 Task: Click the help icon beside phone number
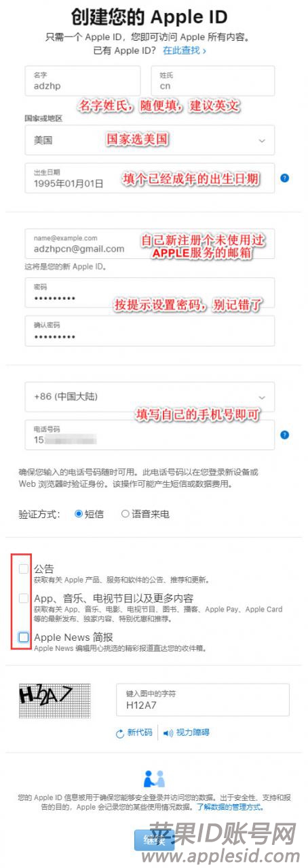pos(284,435)
